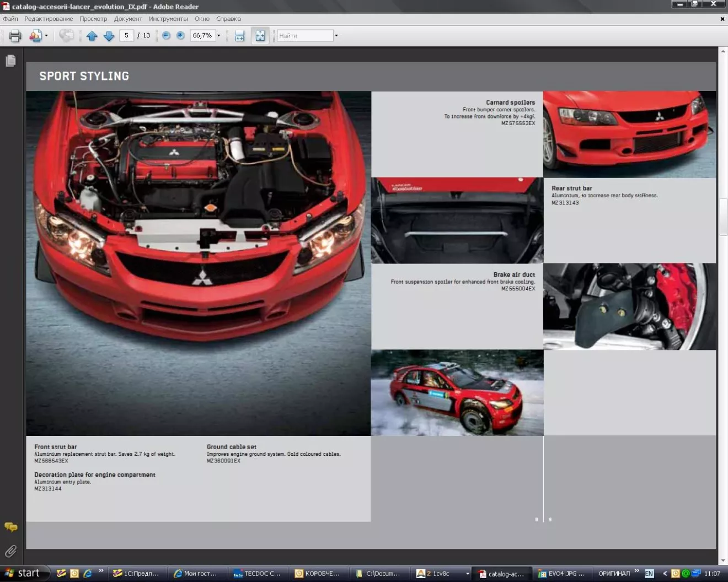Go to previous page with up arrow
728x582 pixels.
pyautogui.click(x=92, y=36)
